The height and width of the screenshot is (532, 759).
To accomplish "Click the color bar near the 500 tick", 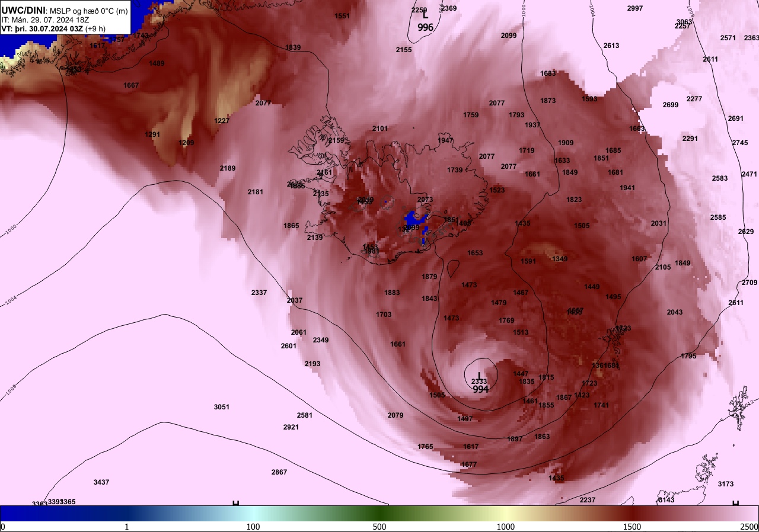I will 379,513.
